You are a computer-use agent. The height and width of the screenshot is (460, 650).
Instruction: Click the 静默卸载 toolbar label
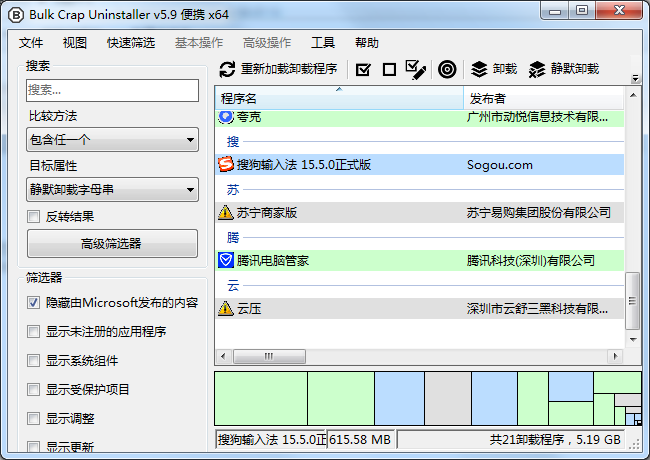pyautogui.click(x=575, y=69)
